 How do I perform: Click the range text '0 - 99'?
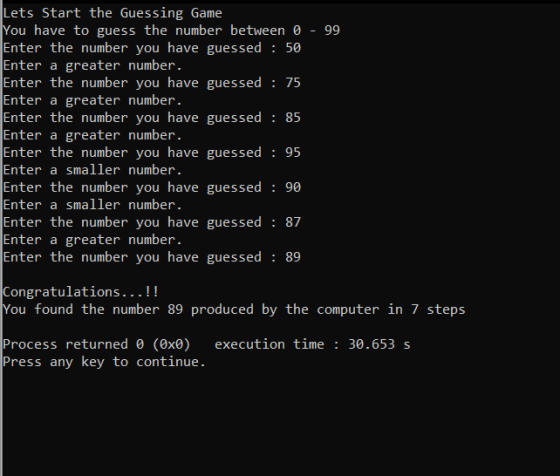[x=316, y=30]
